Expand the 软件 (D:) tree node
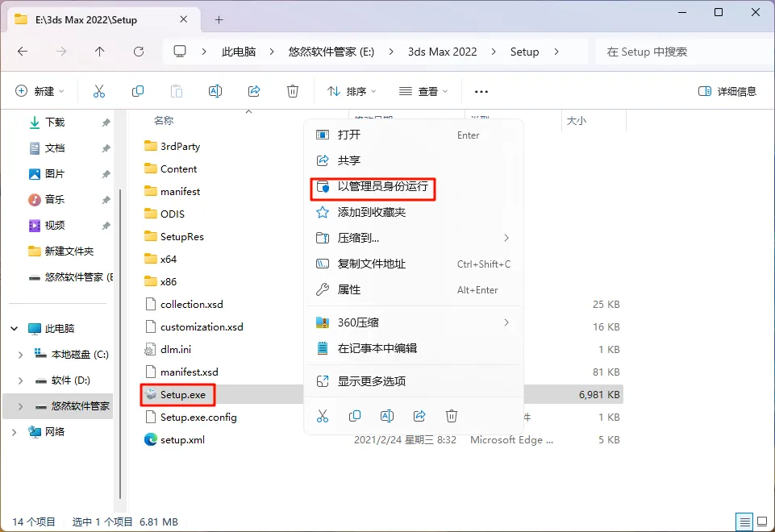Viewport: 775px width, 532px height. click(x=20, y=380)
